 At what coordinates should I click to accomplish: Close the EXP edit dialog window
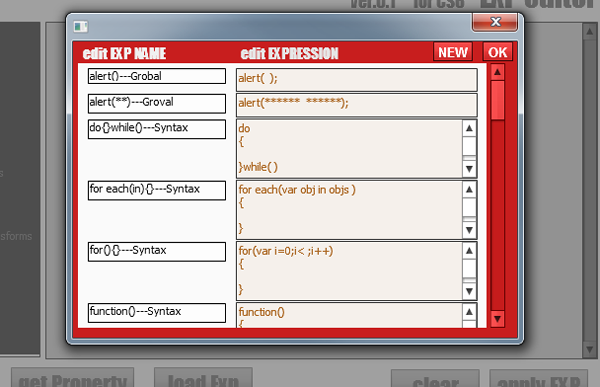[x=495, y=22]
